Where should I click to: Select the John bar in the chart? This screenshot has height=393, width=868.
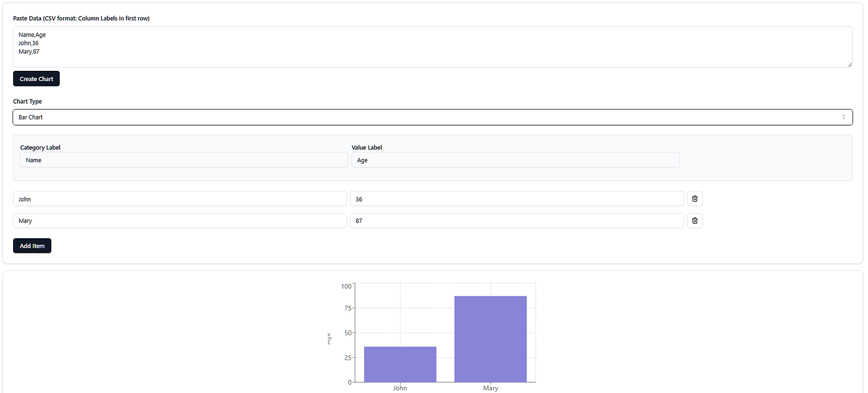(400, 364)
